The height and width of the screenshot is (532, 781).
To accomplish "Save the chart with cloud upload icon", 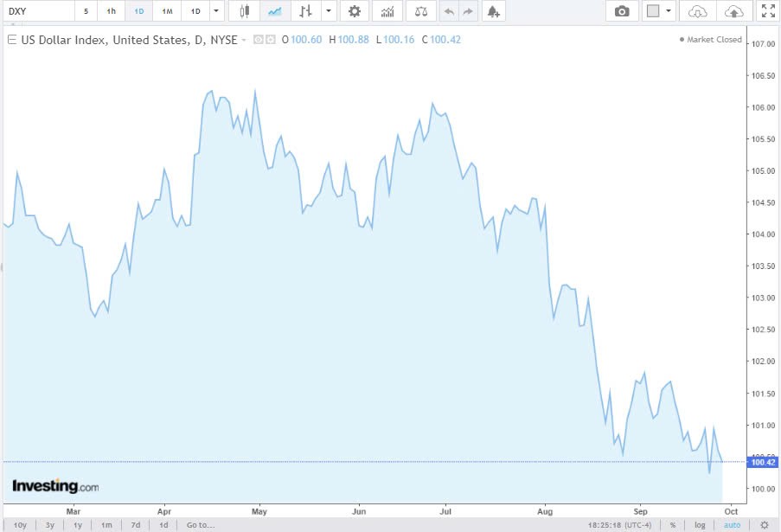I will [734, 11].
